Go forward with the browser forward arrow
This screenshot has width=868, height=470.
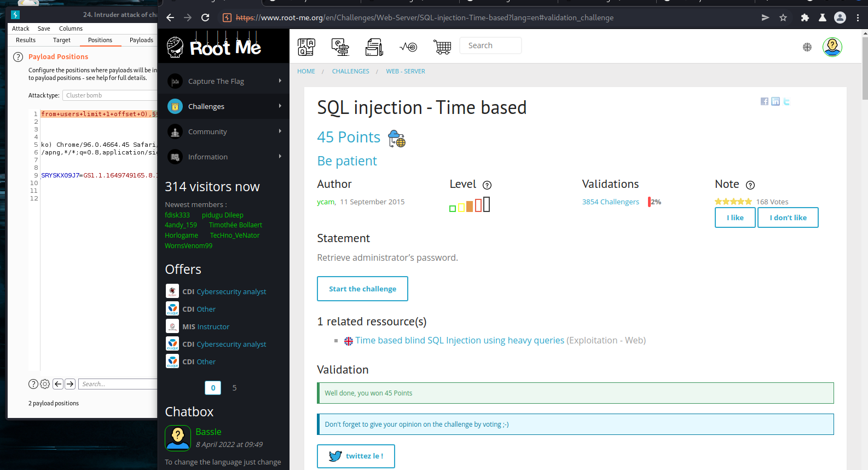point(188,18)
